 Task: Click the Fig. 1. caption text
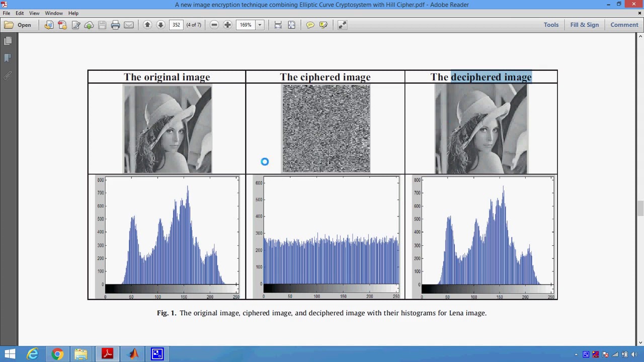322,313
